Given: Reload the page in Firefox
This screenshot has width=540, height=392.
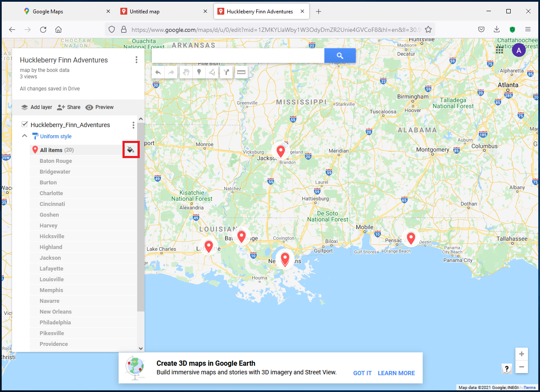Looking at the screenshot, I should [x=43, y=29].
